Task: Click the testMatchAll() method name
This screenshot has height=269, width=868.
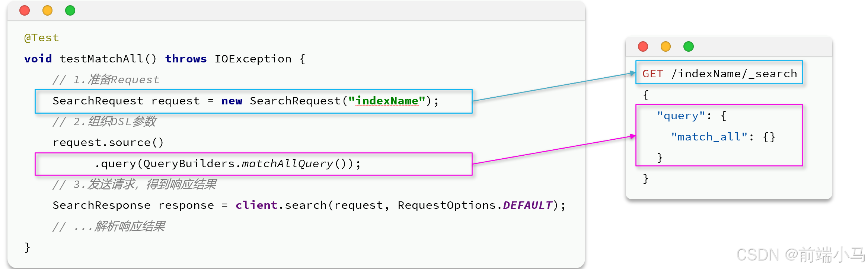Action: 108,59
